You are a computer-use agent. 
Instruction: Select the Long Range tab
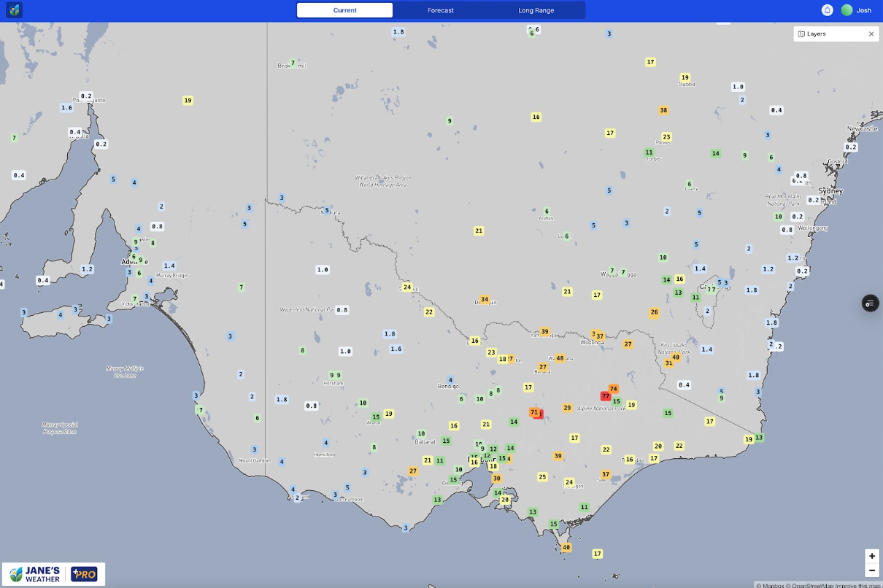pos(536,10)
